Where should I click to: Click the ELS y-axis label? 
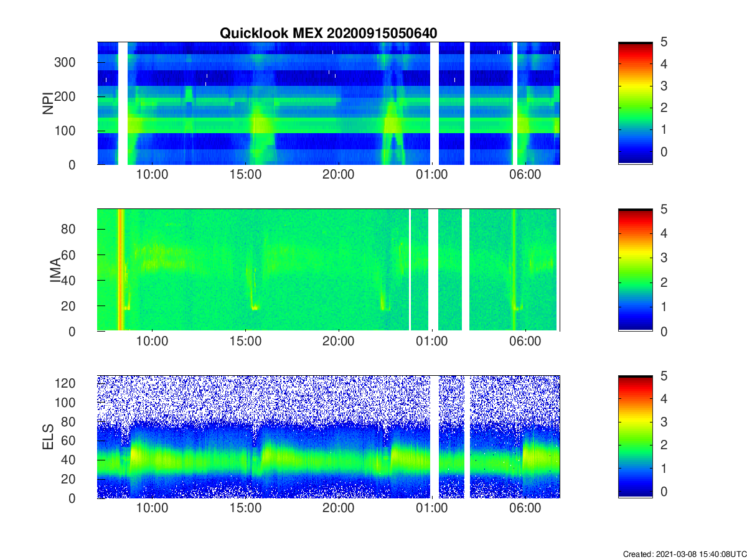pos(47,437)
